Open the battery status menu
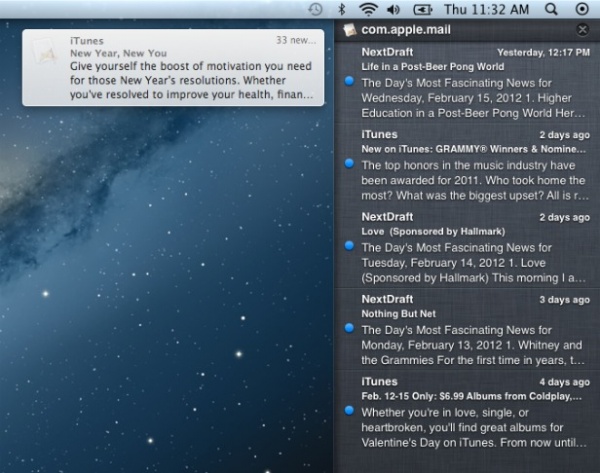The height and width of the screenshot is (473, 600). coord(422,10)
